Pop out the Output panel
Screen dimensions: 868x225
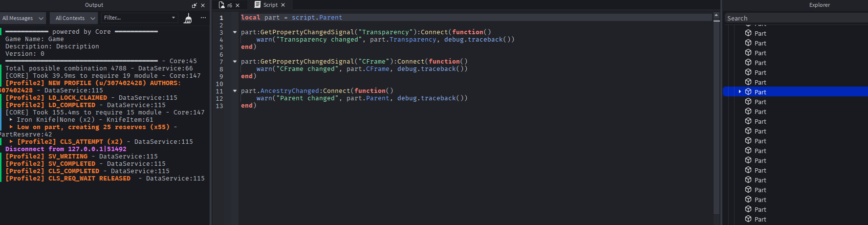(195, 5)
